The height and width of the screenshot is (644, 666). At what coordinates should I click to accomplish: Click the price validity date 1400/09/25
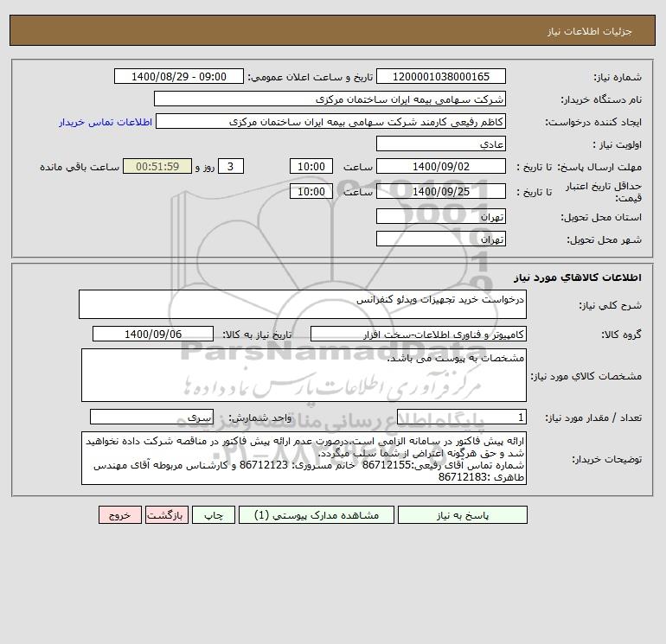441,191
